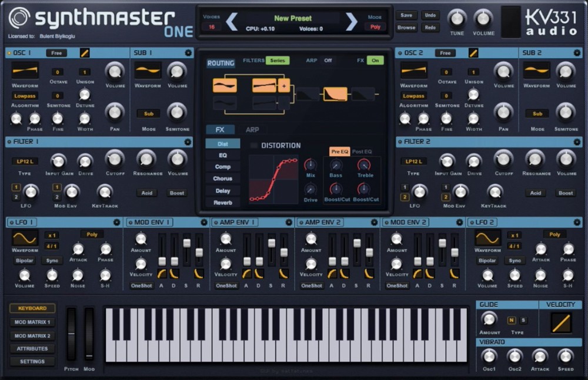Toggle OSC 2 power switch
This screenshot has width=588, height=380.
400,53
